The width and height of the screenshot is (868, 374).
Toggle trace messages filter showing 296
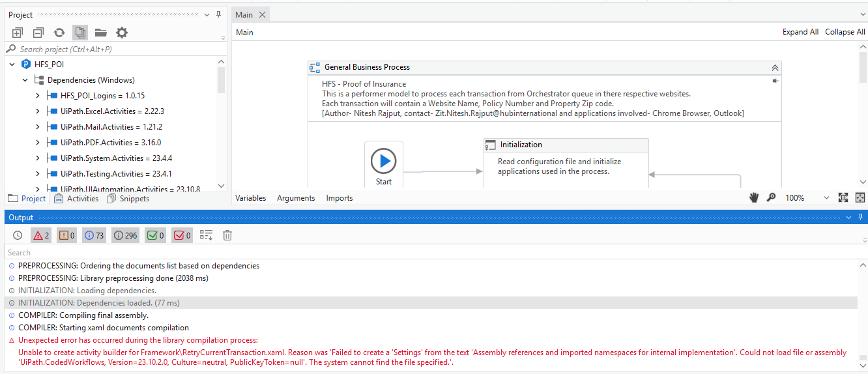click(x=125, y=235)
